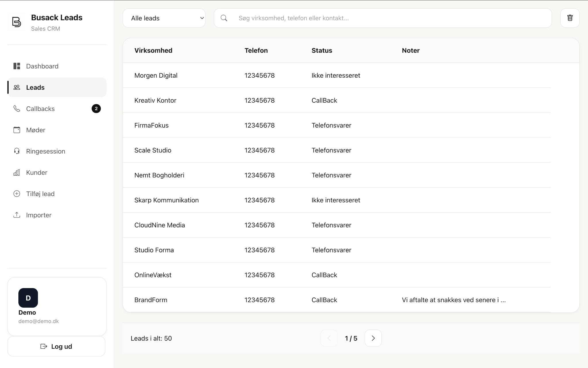Image resolution: width=588 pixels, height=368 pixels.
Task: Click the Leads people icon
Action: [x=17, y=87]
